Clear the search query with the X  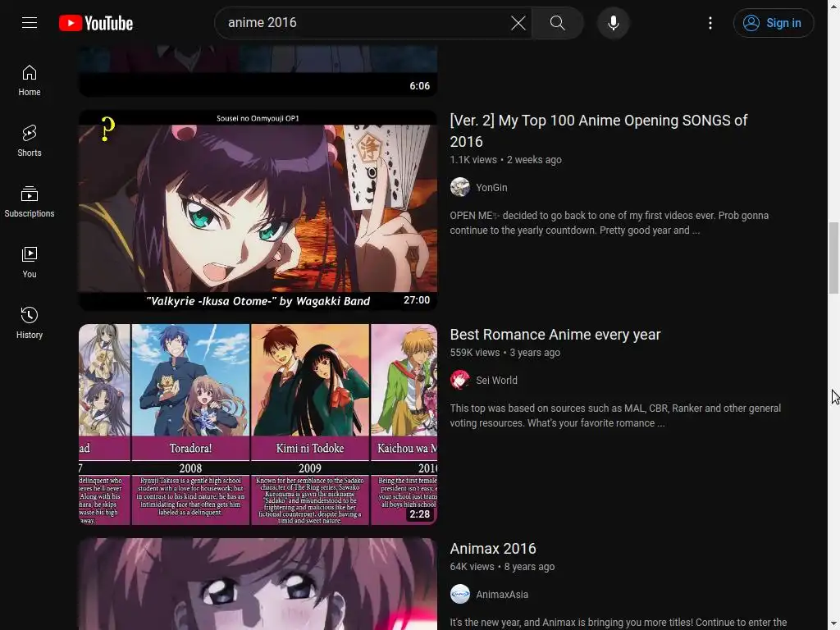point(518,23)
